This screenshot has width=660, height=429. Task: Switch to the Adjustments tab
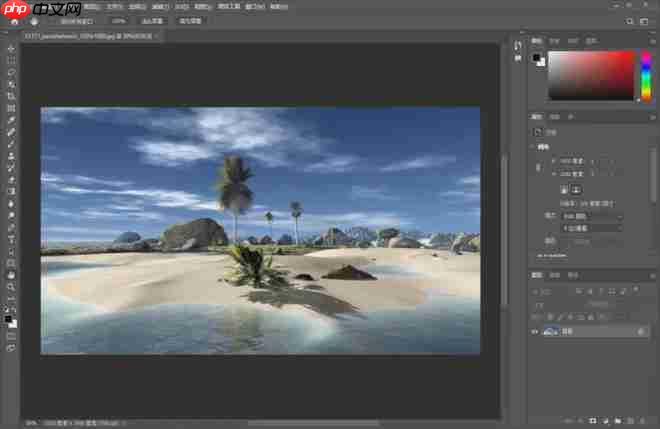pyautogui.click(x=555, y=117)
